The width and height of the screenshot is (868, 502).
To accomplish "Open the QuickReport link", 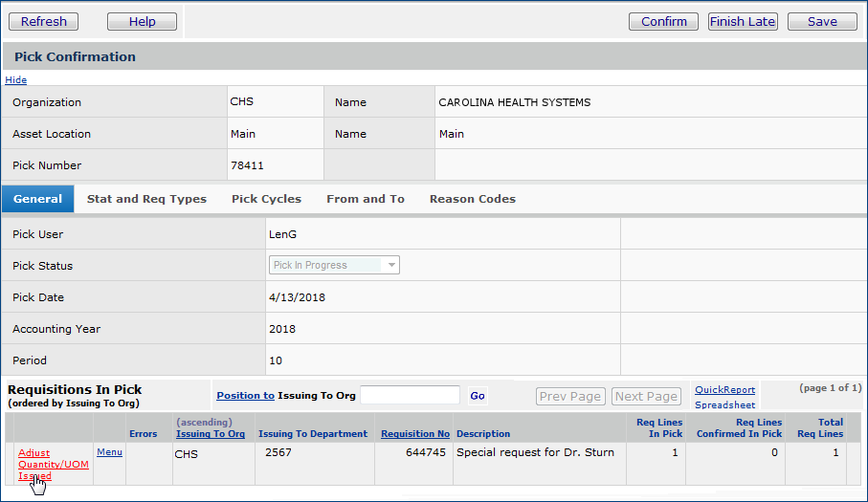I will point(724,389).
